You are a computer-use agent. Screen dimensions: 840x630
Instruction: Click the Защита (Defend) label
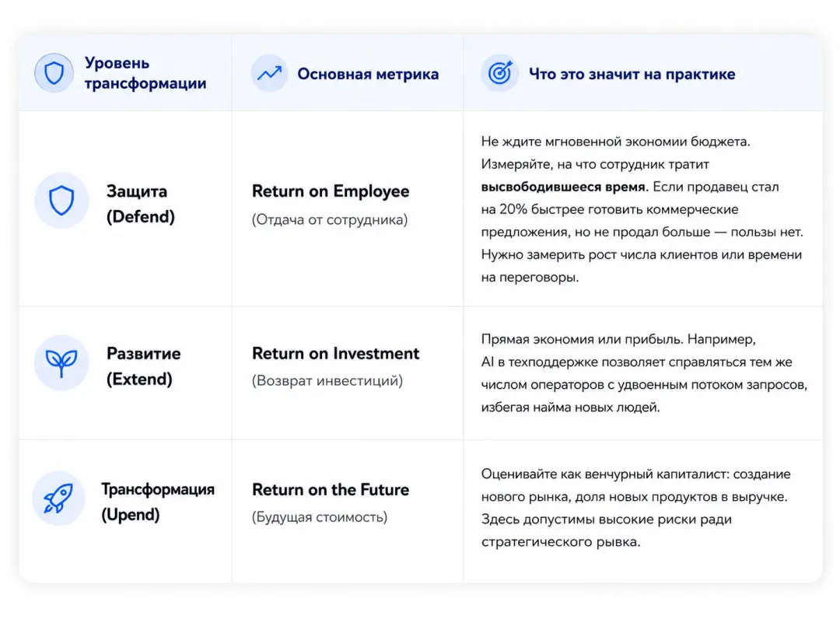(140, 204)
